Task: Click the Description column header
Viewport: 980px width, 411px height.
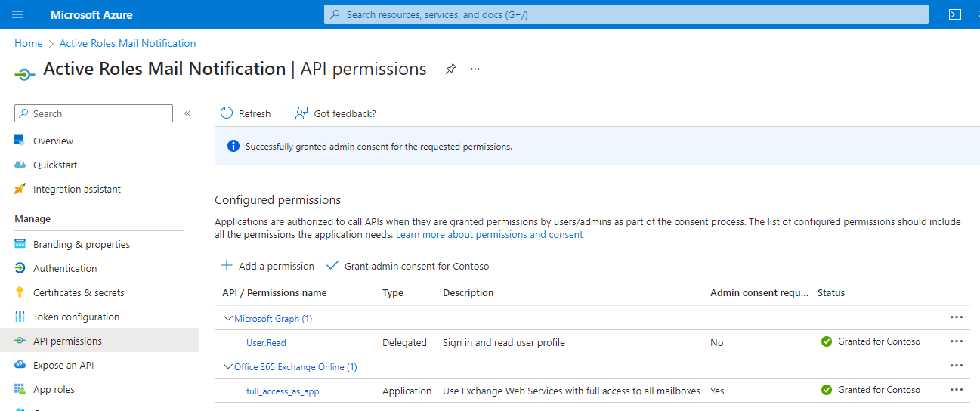Action: tap(468, 292)
